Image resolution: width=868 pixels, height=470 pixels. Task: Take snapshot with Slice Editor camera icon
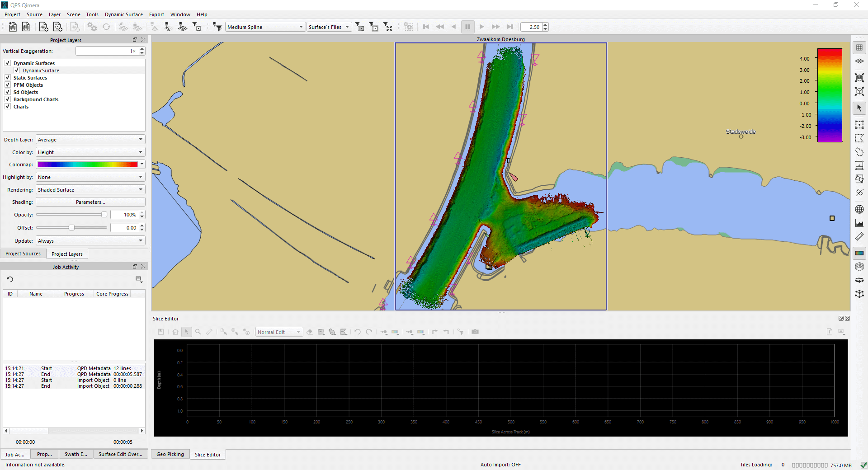(475, 332)
